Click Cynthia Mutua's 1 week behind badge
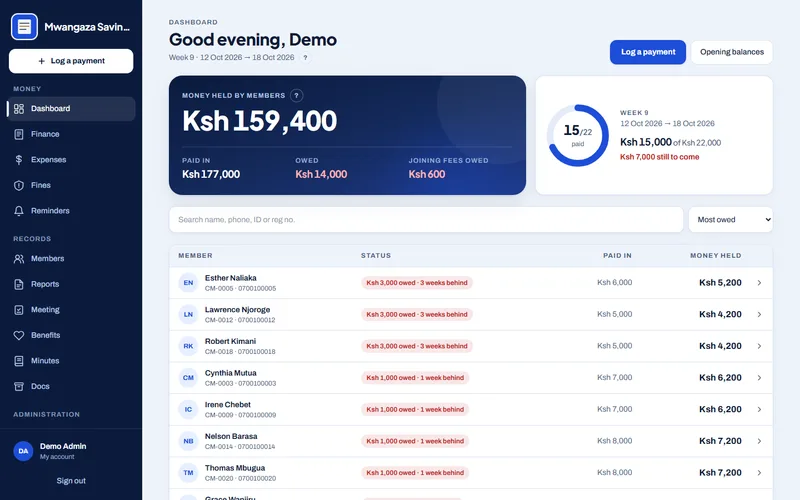Image resolution: width=800 pixels, height=500 pixels. pyautogui.click(x=415, y=378)
